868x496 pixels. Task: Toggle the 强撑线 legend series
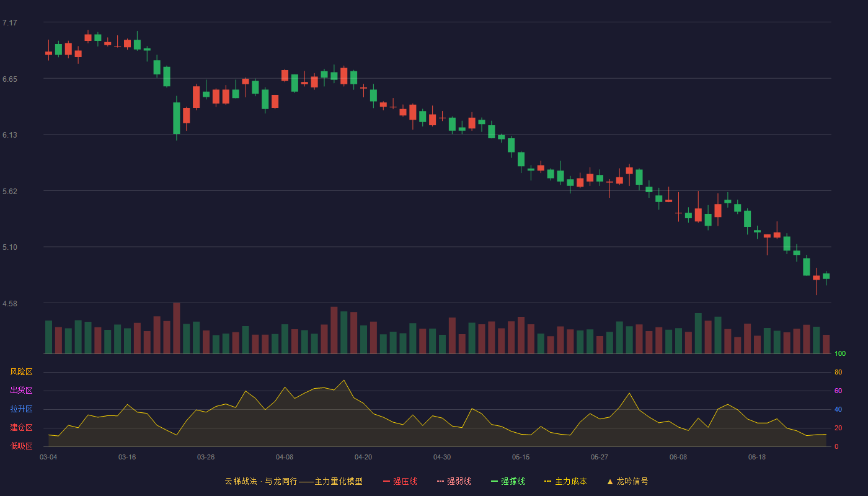(x=508, y=481)
